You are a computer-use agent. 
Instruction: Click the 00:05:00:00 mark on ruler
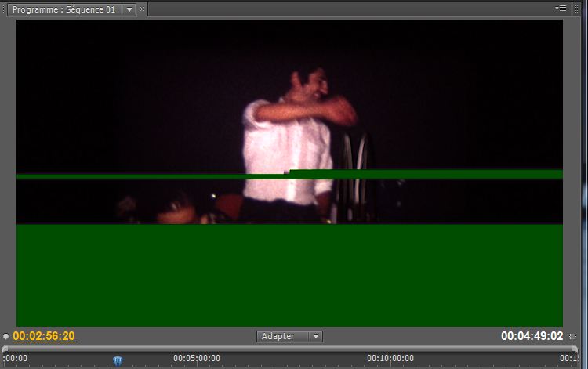(197, 359)
